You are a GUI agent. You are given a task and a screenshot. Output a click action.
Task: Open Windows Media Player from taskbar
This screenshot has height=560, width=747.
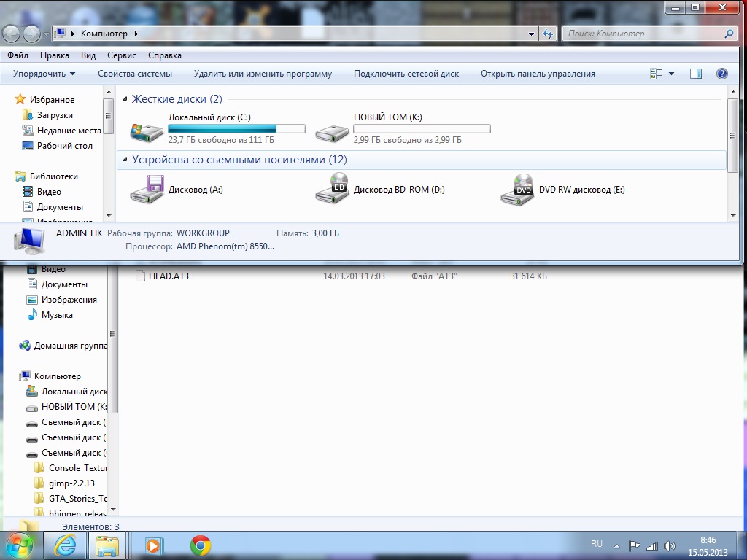coord(153,545)
